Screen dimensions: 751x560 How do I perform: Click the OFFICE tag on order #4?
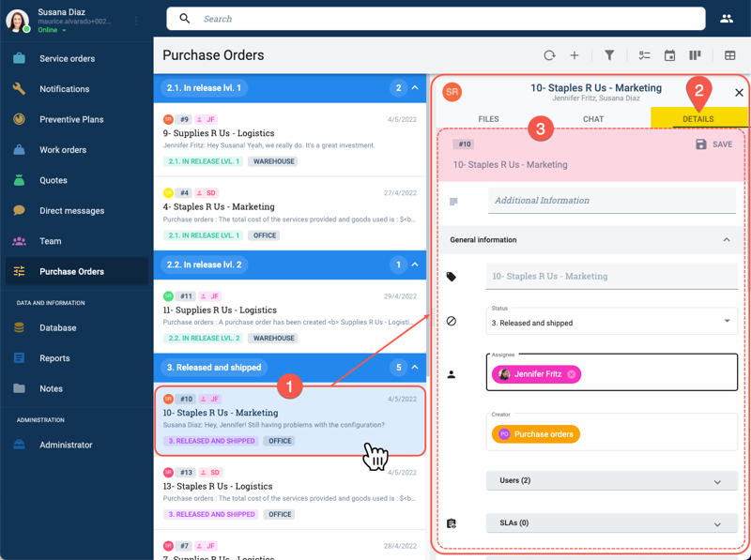[x=265, y=235]
